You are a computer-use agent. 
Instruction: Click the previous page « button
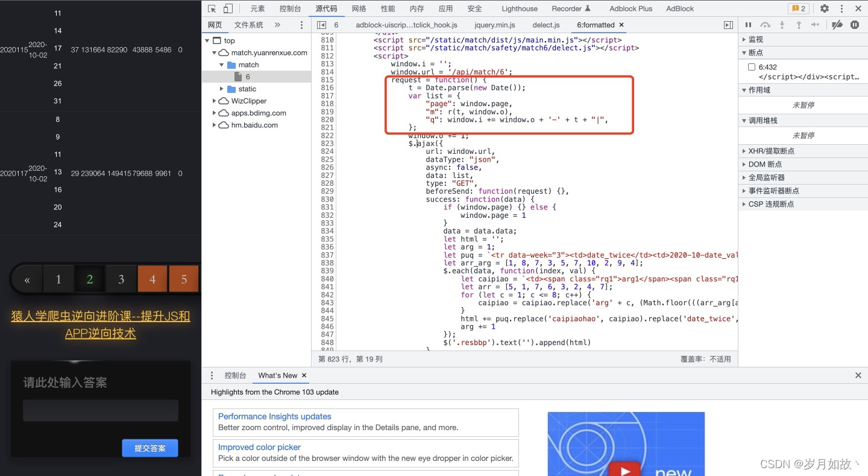pyautogui.click(x=27, y=279)
